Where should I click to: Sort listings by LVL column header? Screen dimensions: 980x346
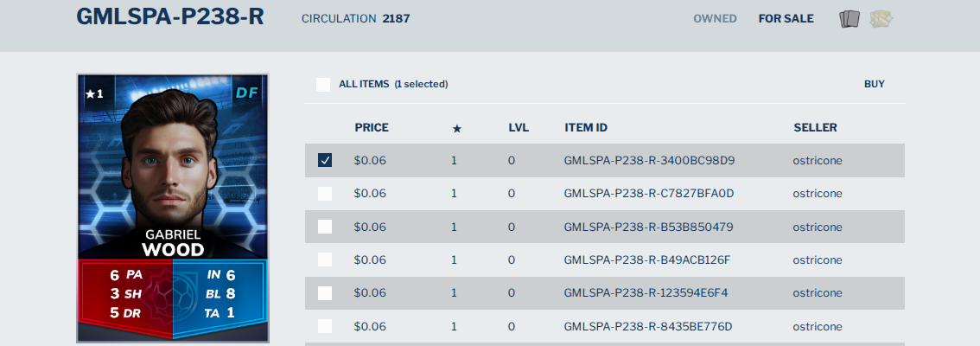[x=519, y=128]
